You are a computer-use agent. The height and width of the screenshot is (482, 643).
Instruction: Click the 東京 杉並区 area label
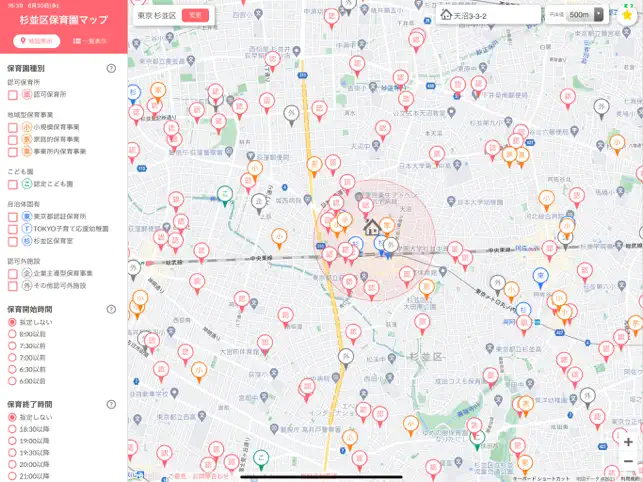[x=157, y=16]
